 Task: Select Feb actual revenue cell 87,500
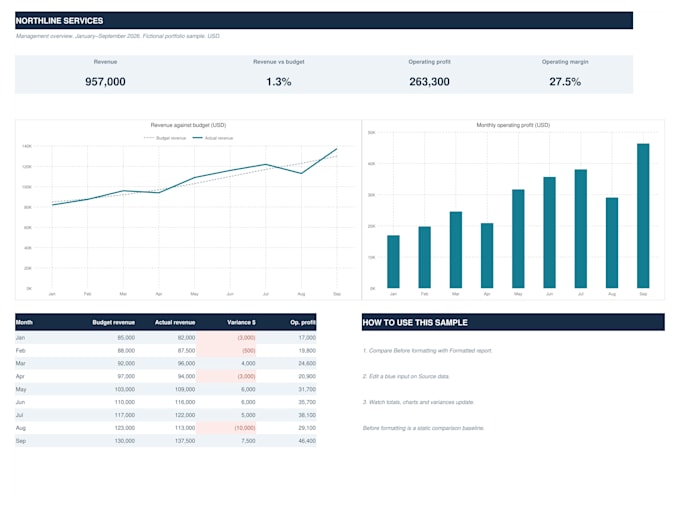tap(186, 350)
